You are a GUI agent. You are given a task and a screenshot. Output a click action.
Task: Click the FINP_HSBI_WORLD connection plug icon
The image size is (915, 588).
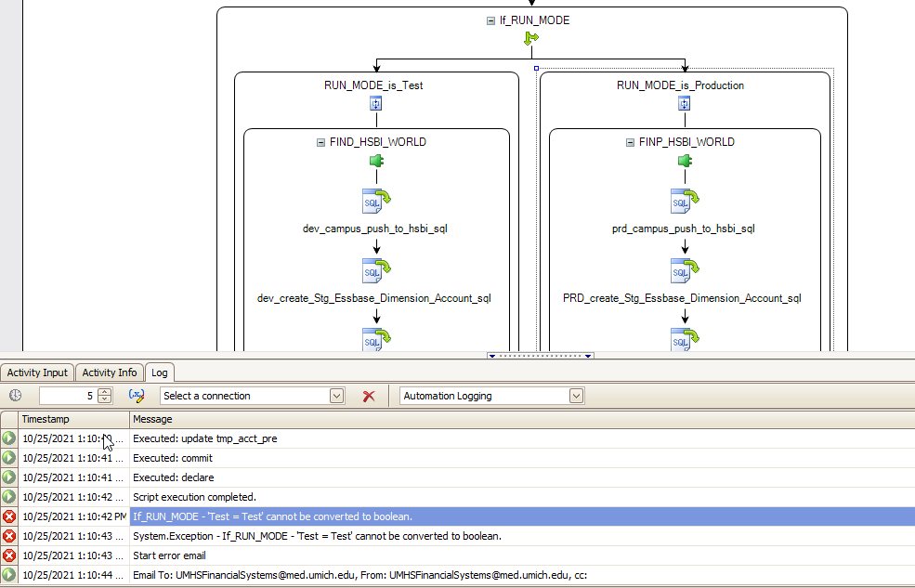click(x=685, y=161)
